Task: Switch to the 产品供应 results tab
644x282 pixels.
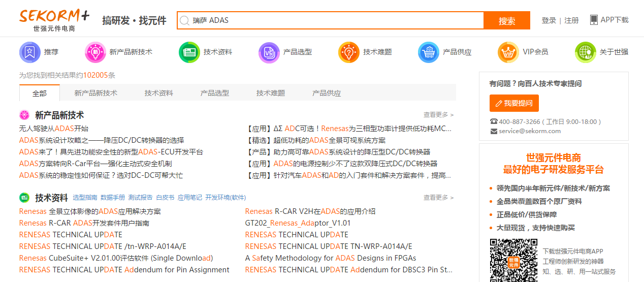Action: click(x=326, y=93)
